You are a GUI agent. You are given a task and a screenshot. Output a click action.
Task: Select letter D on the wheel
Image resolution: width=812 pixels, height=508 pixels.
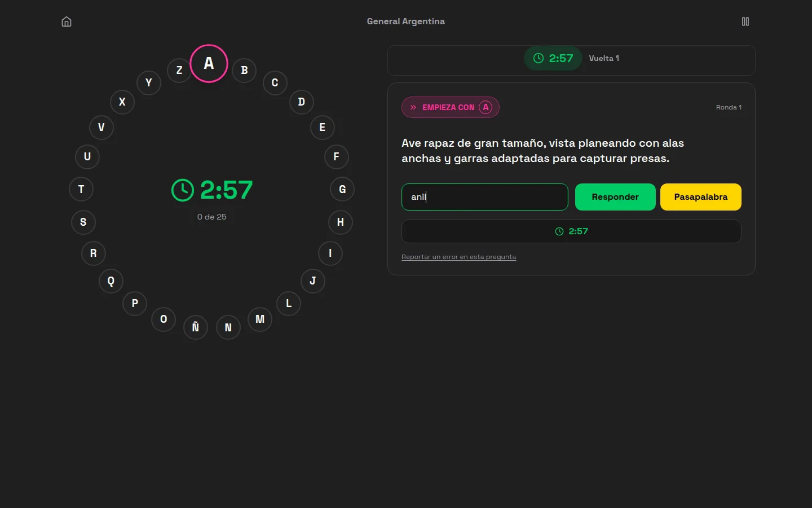(301, 102)
